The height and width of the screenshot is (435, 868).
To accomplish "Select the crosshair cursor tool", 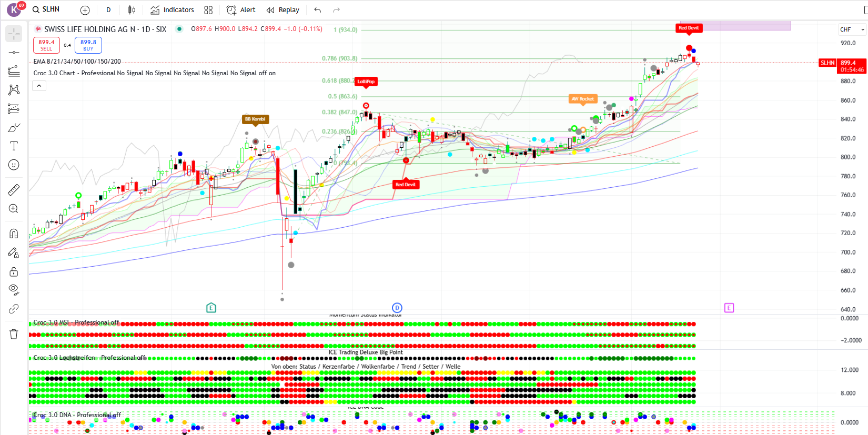I will (x=14, y=34).
